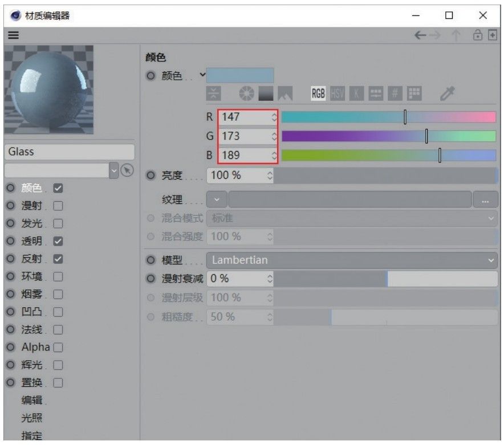504x445 pixels.
Task: Open the color mixer sliders icon
Action: (376, 93)
